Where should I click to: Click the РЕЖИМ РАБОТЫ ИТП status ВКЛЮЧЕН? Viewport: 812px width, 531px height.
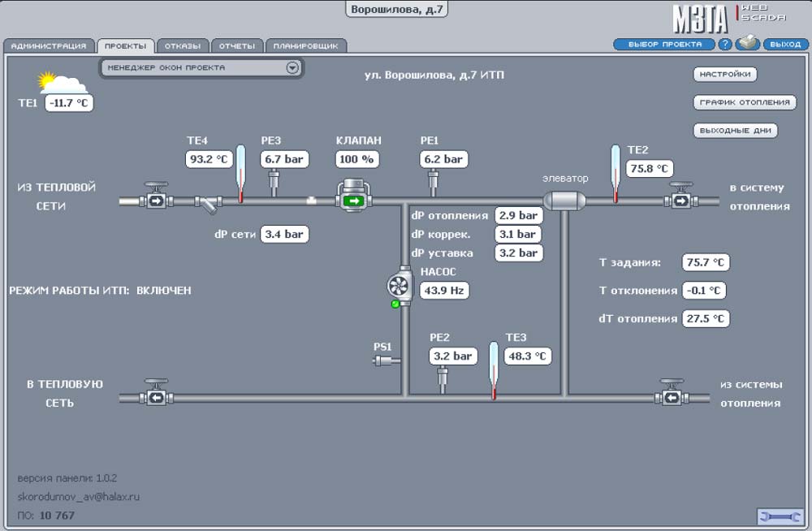point(164,291)
